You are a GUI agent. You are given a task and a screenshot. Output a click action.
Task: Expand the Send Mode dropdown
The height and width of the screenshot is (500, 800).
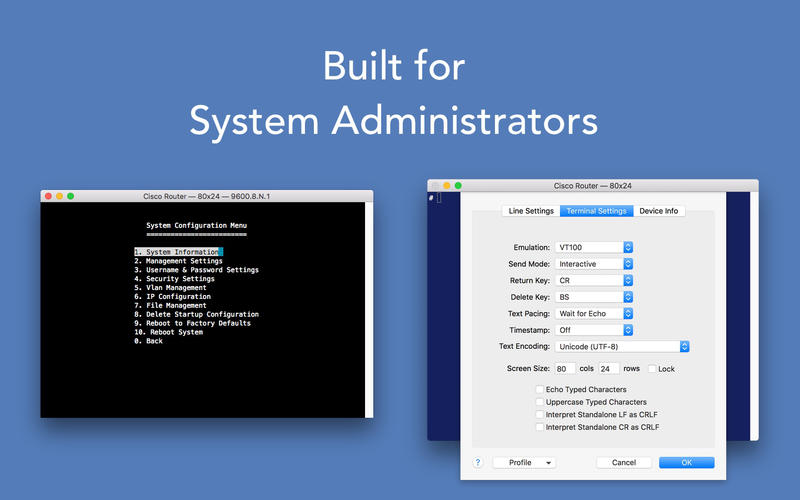594,264
